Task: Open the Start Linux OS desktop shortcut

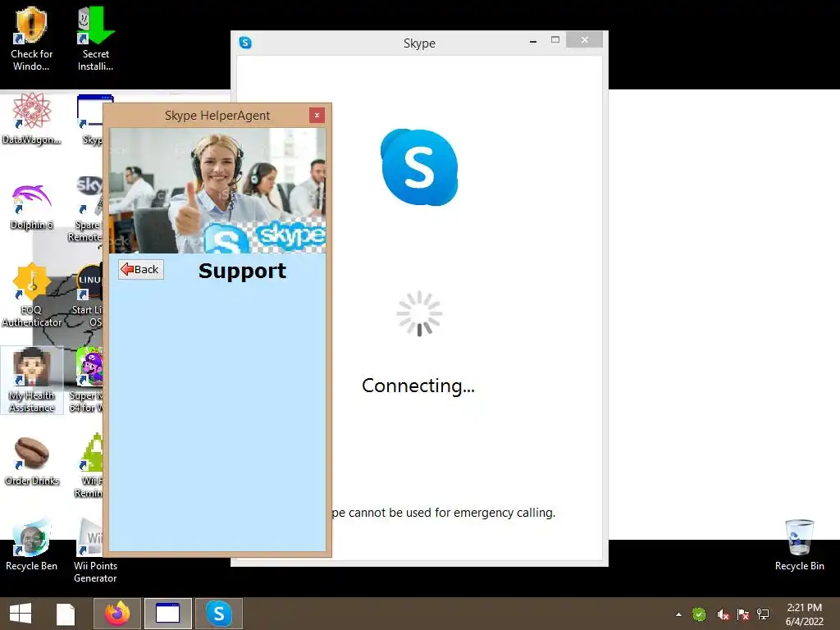Action: [88, 294]
